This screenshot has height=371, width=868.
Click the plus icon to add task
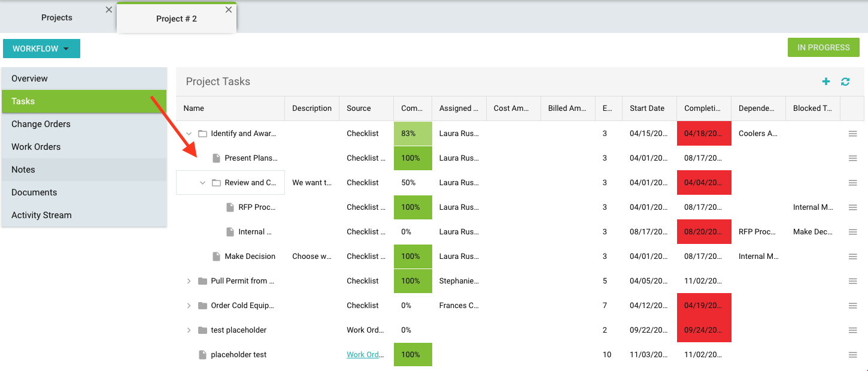[x=826, y=82]
